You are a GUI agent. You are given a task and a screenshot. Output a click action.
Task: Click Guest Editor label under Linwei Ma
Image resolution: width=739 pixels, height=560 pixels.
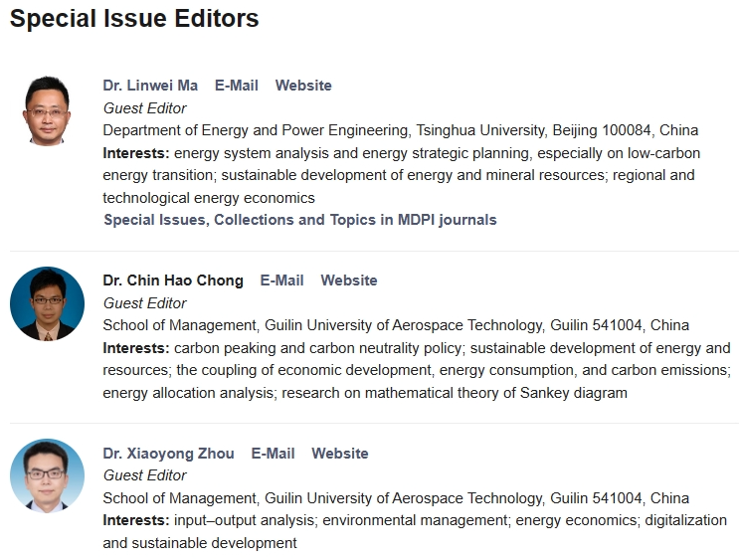(x=144, y=108)
